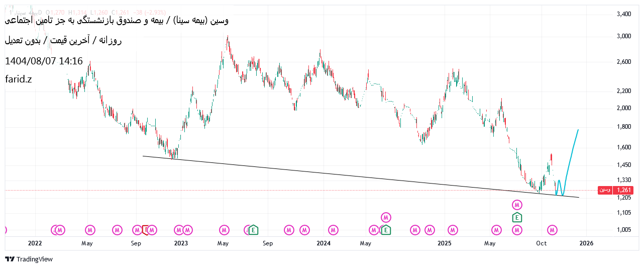Select the M marker above May 2023 label
This screenshot has width=644, height=268.
pos(224,230)
